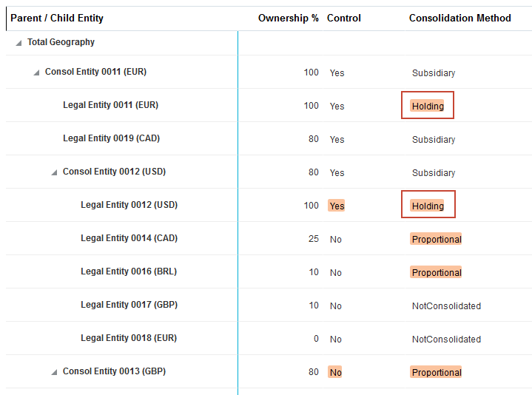532x395 pixels.
Task: Collapse Consol Entity 0011 (EUR) node
Action: (x=37, y=72)
